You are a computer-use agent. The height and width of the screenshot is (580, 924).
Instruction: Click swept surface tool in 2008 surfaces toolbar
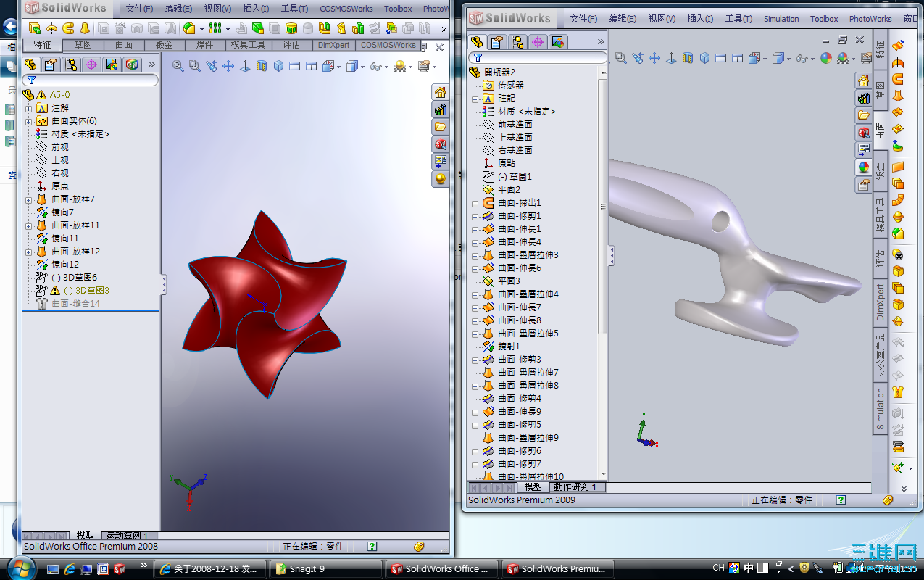tap(69, 28)
